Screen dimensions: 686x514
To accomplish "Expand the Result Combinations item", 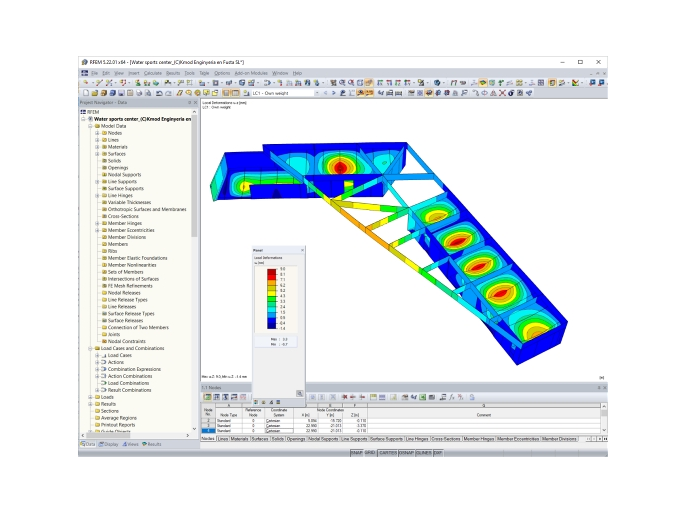I will [x=97, y=390].
